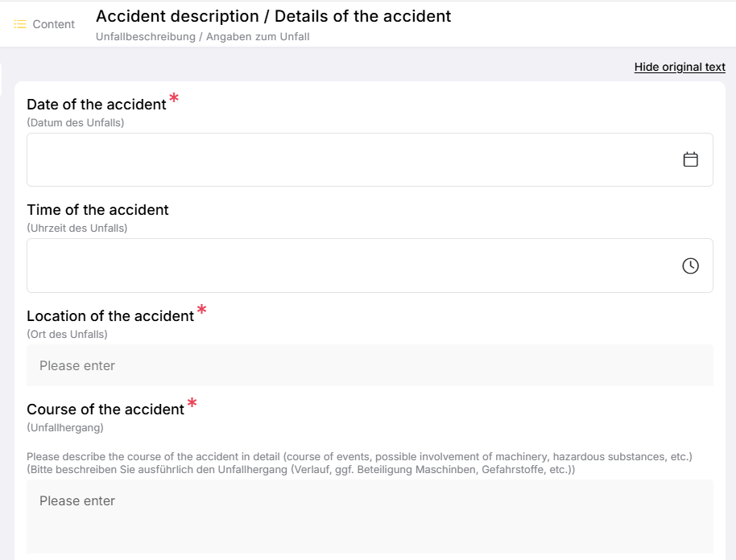Open the Content menu label
This screenshot has width=736, height=560.
coord(53,25)
